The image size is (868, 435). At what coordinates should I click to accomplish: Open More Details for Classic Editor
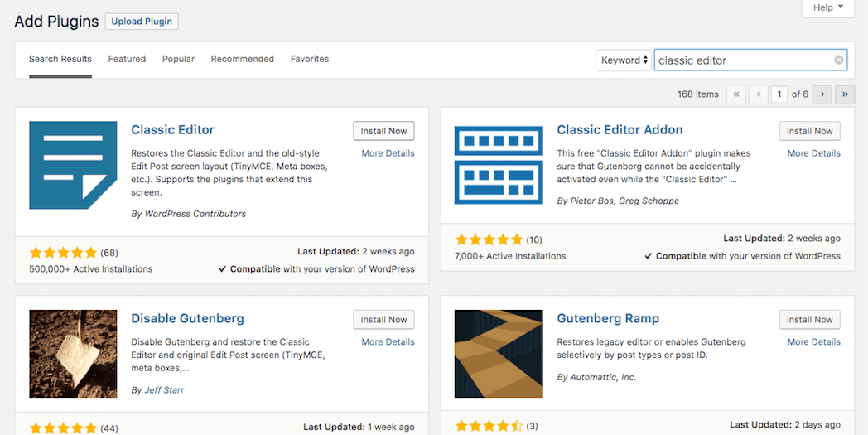[x=388, y=153]
